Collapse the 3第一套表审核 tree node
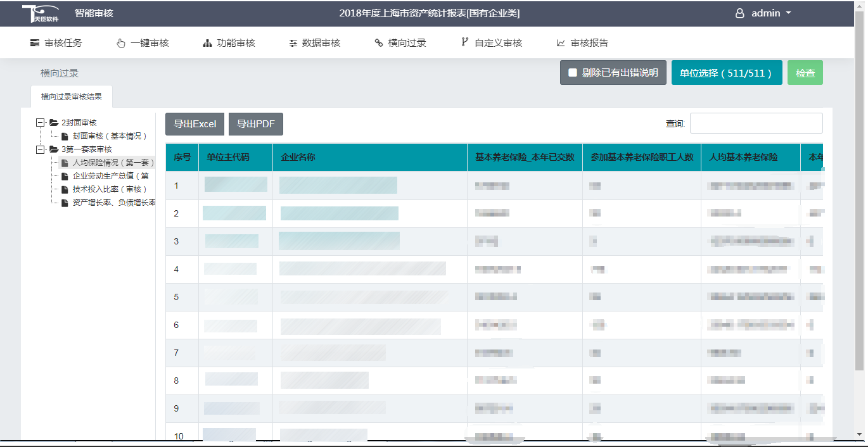Viewport: 868px width, 447px height. point(41,149)
